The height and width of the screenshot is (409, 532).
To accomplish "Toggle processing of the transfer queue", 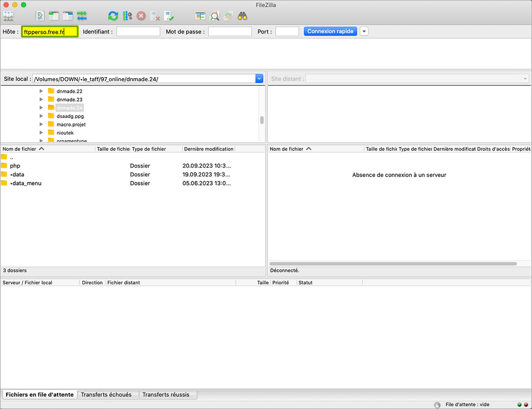I will [127, 16].
